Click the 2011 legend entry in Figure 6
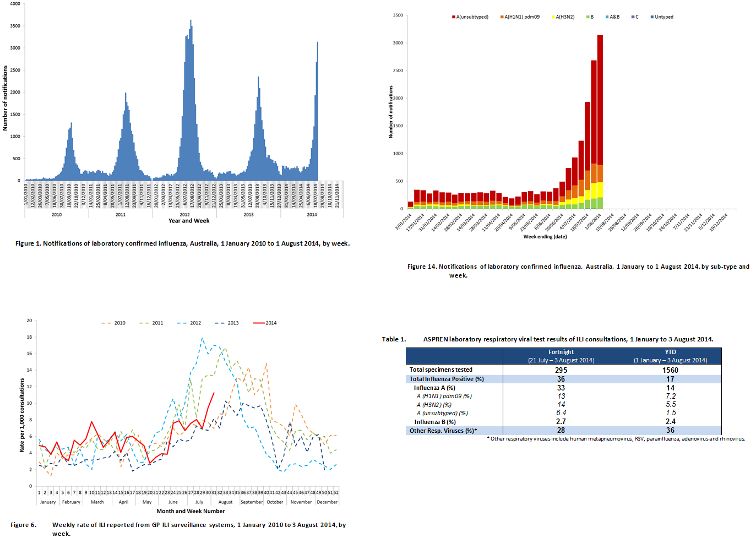Viewport: 756px width, 554px height. click(151, 323)
